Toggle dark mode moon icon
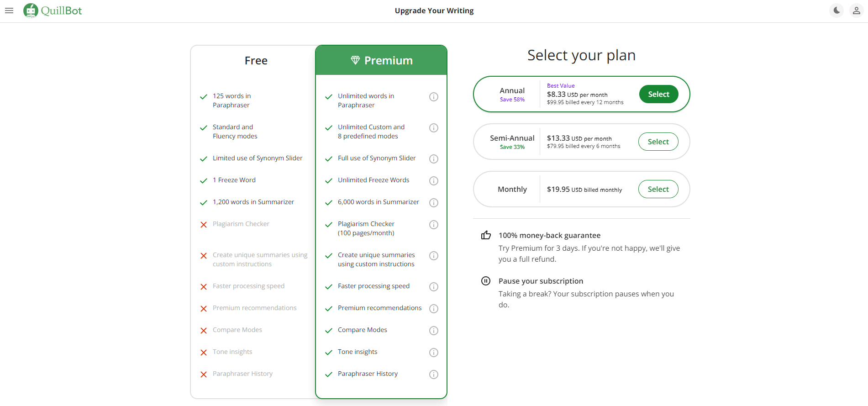 pos(836,11)
